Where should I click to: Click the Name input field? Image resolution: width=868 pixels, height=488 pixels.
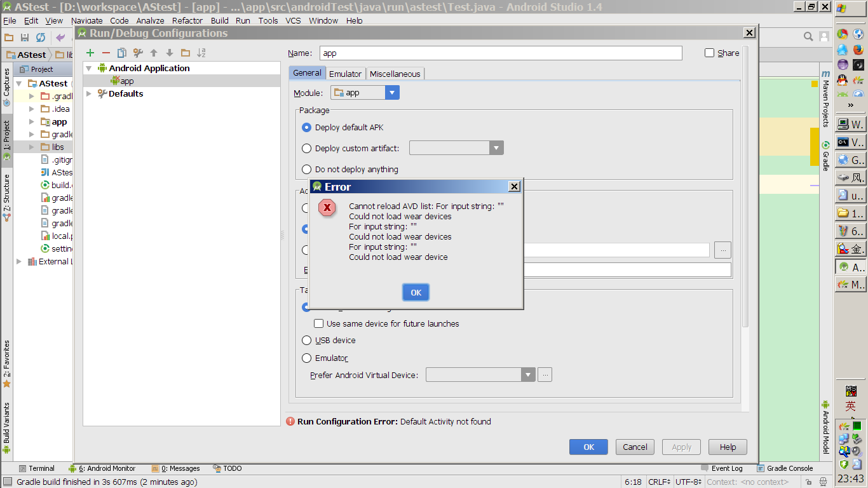[x=501, y=53]
